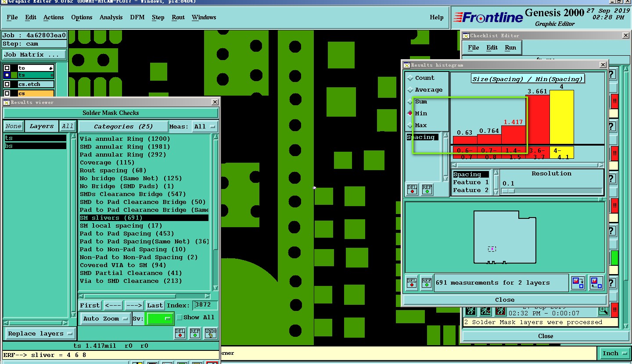Click red histogram bar labeled 3.661
Image resolution: width=632 pixels, height=364 pixels.
click(x=538, y=120)
